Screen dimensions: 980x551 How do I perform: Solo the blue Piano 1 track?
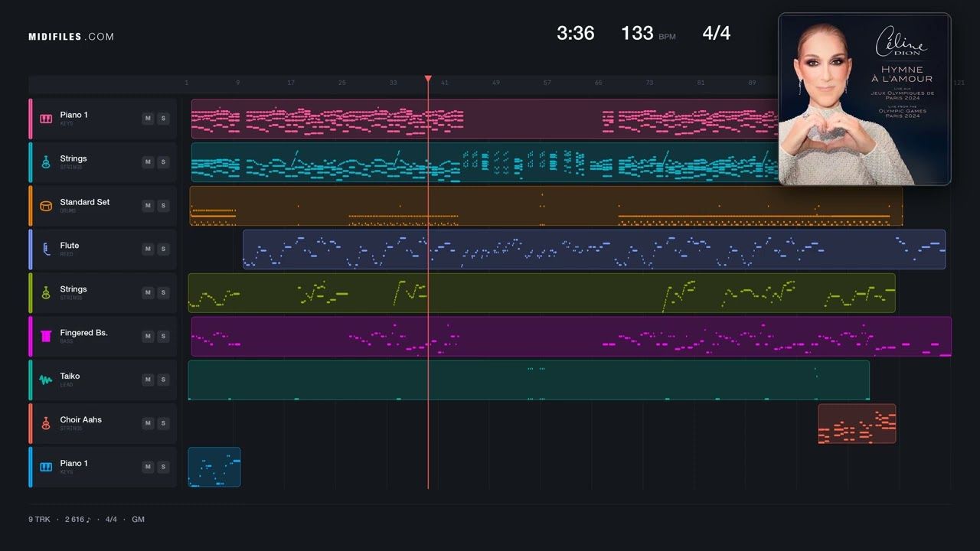tap(163, 467)
